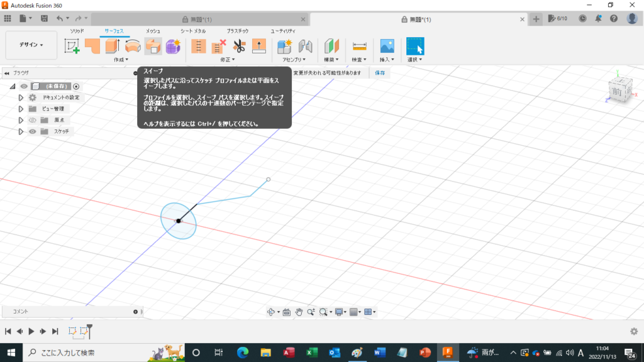644x362 pixels.
Task: Activate the root component radio button
Action: 76,86
